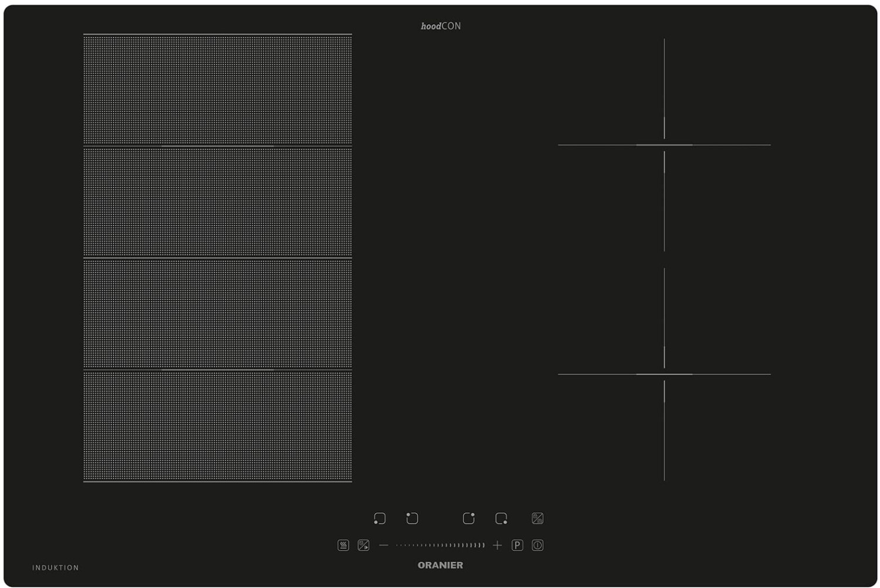
Task: Click the center of the lower right cross marking
Action: (x=664, y=374)
